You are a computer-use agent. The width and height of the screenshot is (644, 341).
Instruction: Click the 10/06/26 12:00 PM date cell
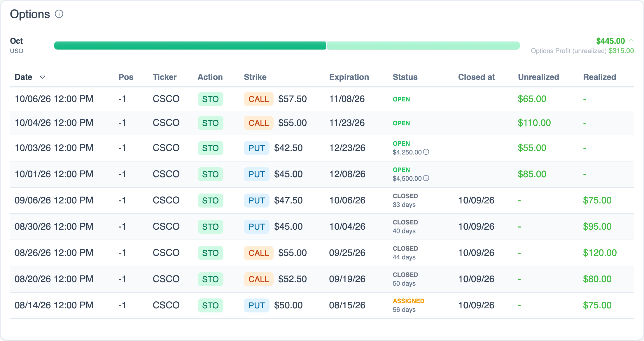pyautogui.click(x=54, y=99)
